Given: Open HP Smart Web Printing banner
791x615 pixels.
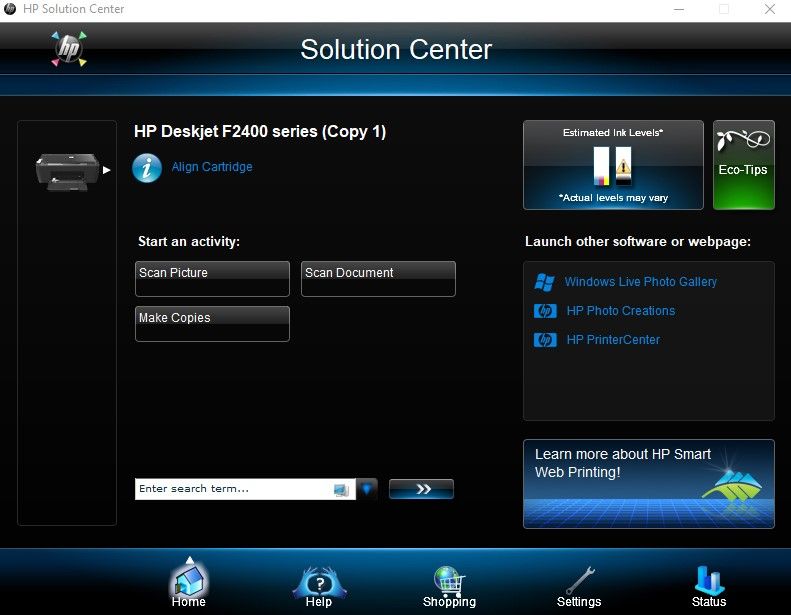Looking at the screenshot, I should [649, 484].
